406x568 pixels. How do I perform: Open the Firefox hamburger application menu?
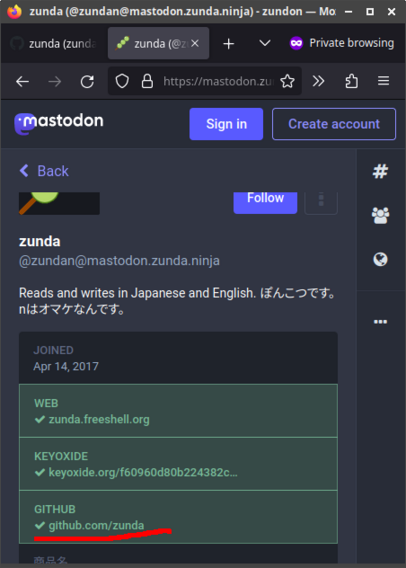(384, 81)
